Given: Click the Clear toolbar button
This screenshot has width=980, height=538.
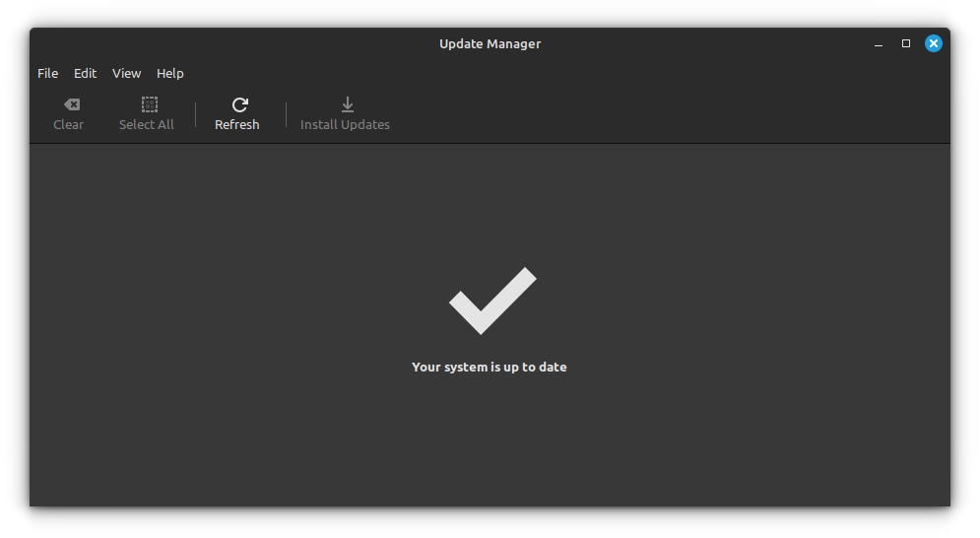Looking at the screenshot, I should [69, 114].
